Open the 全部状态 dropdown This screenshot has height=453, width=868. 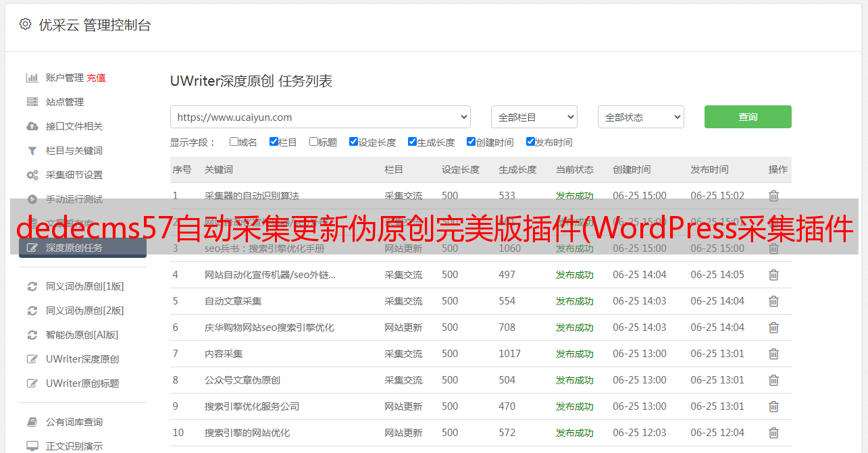coord(641,117)
